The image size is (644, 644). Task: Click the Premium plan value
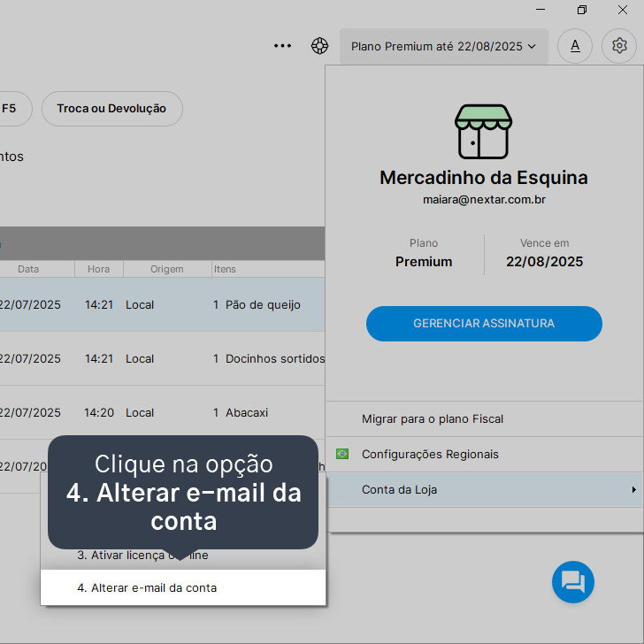coord(424,262)
